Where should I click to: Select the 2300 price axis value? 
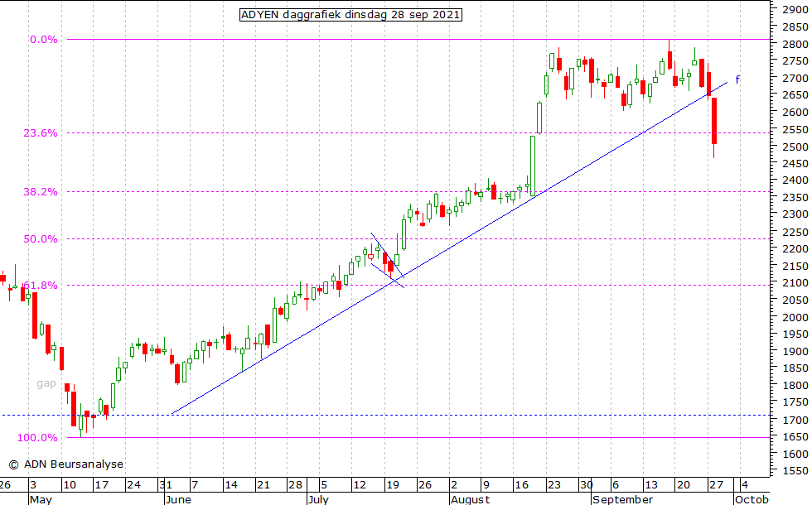click(795, 214)
